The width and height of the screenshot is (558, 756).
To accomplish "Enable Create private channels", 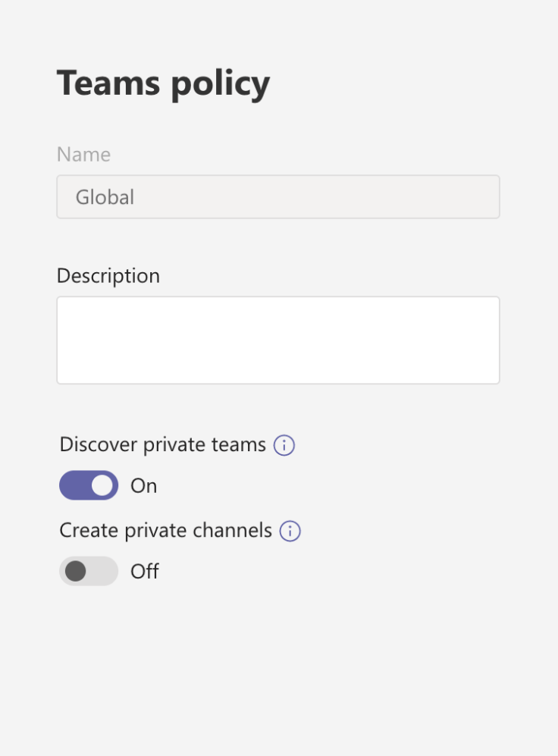I will [x=88, y=571].
